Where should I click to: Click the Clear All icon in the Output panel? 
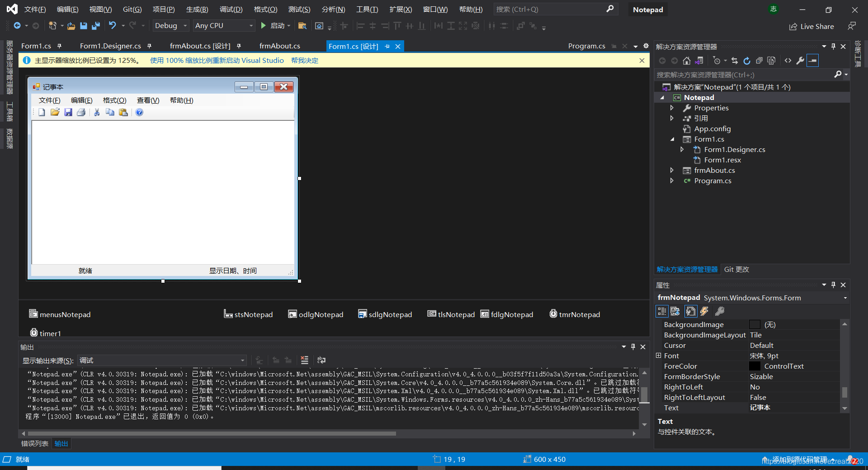[x=305, y=360]
